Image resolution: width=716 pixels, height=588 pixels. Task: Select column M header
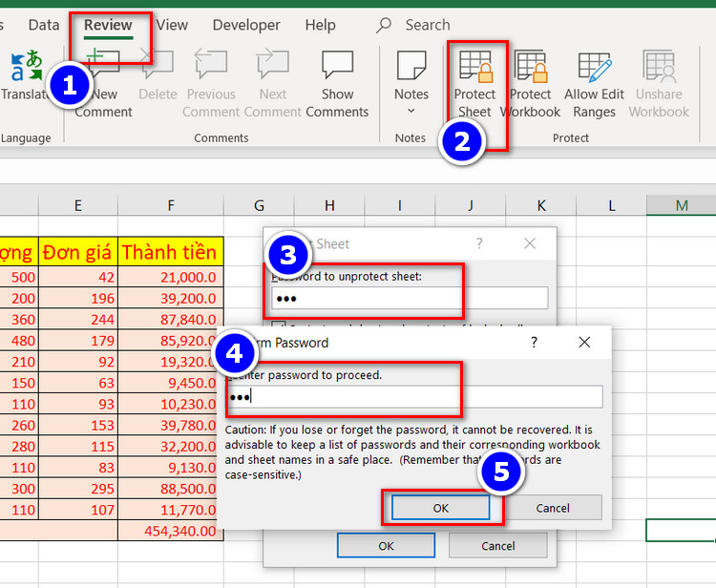point(681,205)
